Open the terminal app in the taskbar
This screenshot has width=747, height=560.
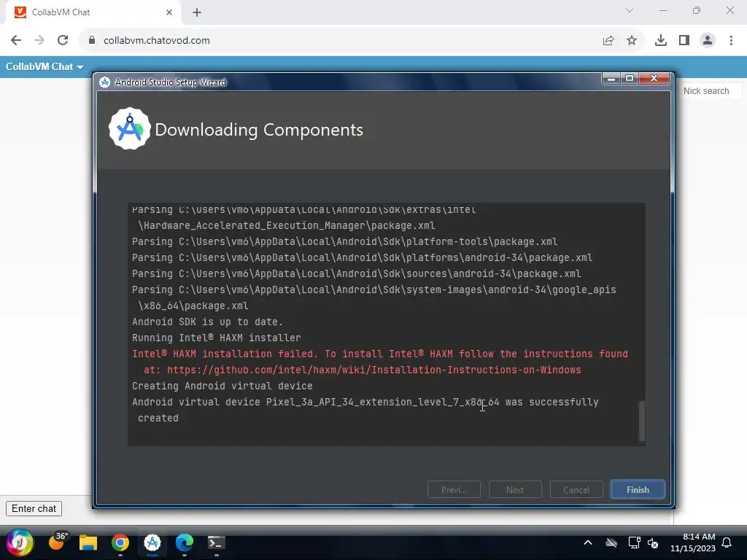coord(216,542)
